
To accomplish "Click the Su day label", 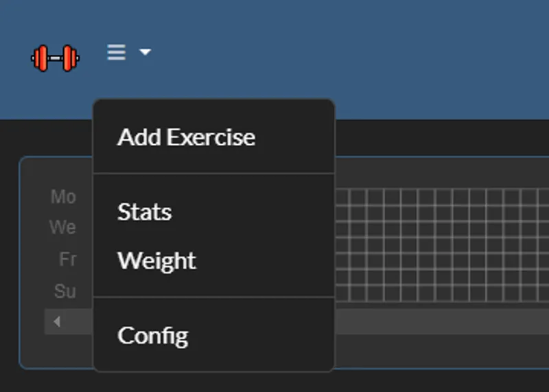I will pyautogui.click(x=65, y=292).
